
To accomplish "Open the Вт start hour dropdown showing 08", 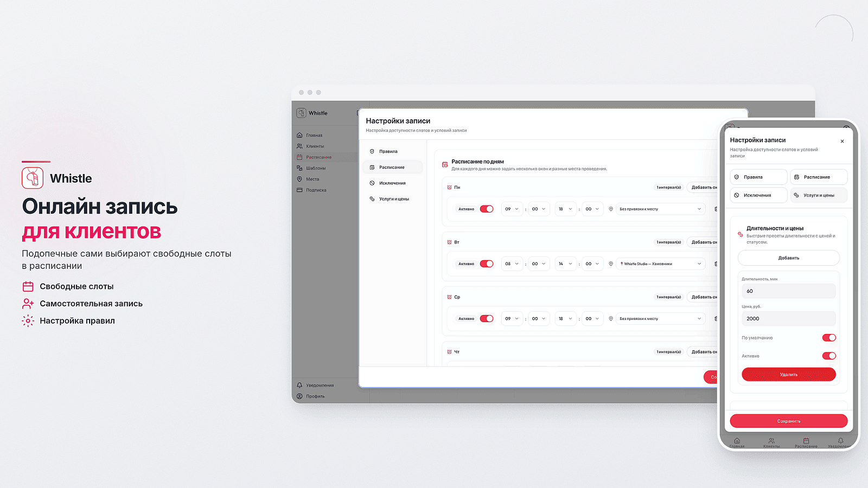I will tap(512, 264).
